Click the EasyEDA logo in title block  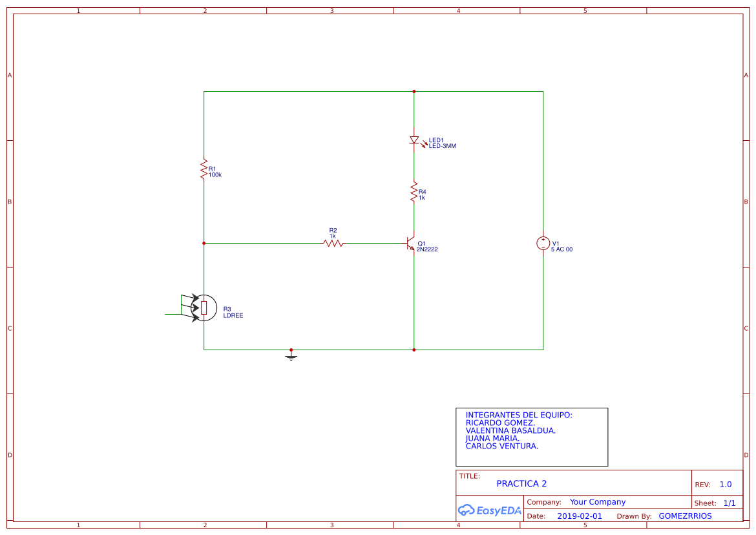point(490,510)
